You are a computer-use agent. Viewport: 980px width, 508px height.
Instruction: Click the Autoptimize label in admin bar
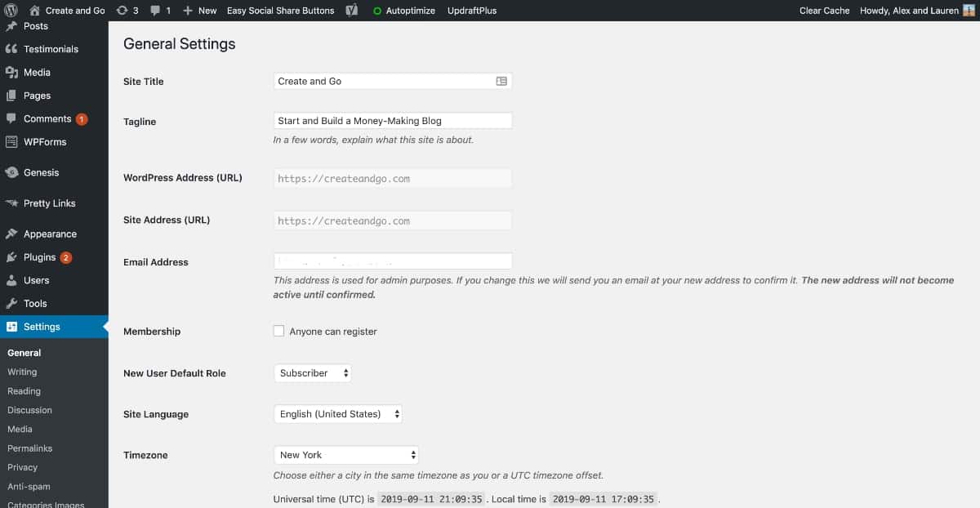[x=412, y=11]
